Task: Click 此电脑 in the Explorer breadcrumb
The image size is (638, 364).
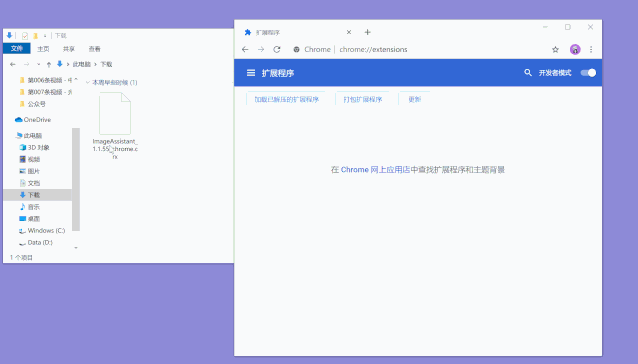Action: [x=82, y=64]
